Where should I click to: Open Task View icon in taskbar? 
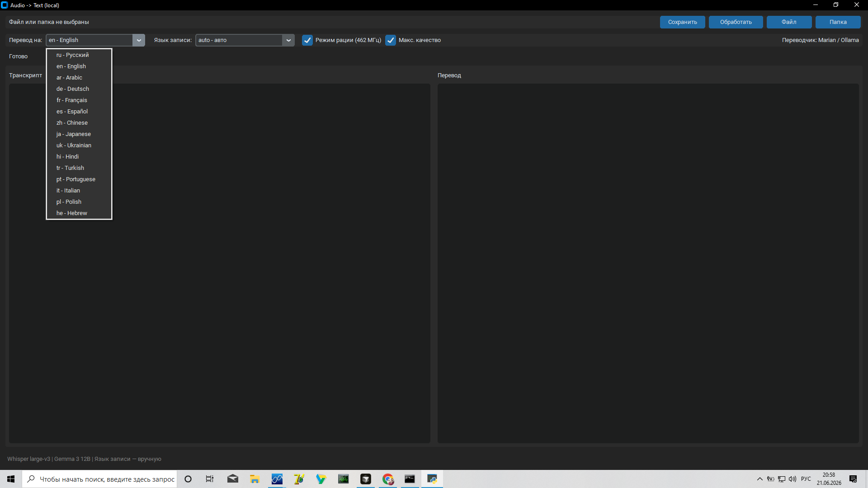[210, 479]
